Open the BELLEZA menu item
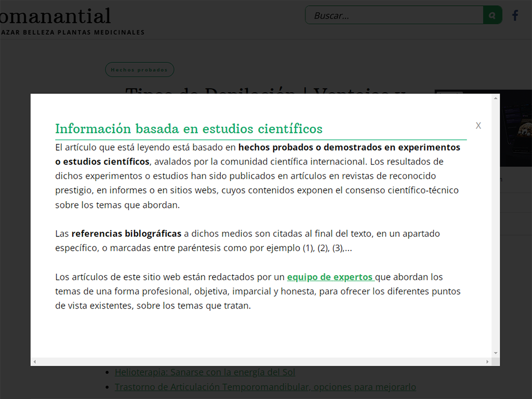This screenshot has width=532, height=399. 38,33
